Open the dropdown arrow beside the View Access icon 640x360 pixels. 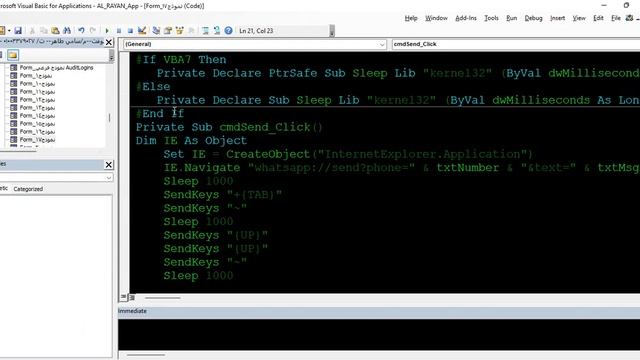pyautogui.click(x=9, y=31)
